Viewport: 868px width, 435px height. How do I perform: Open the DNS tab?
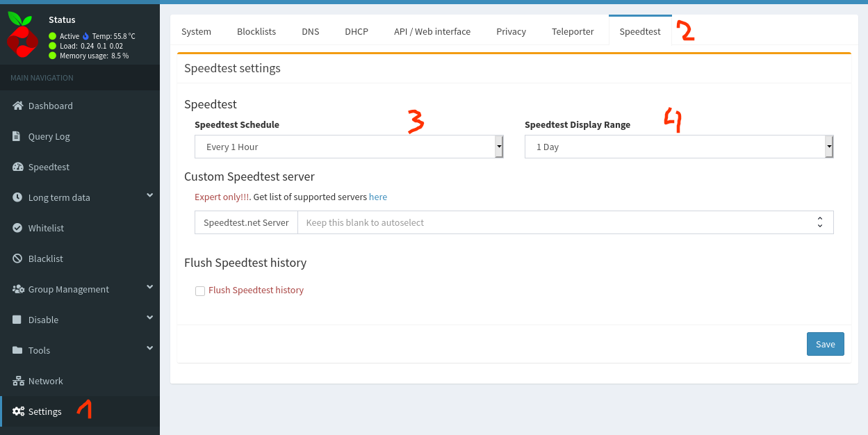point(311,31)
